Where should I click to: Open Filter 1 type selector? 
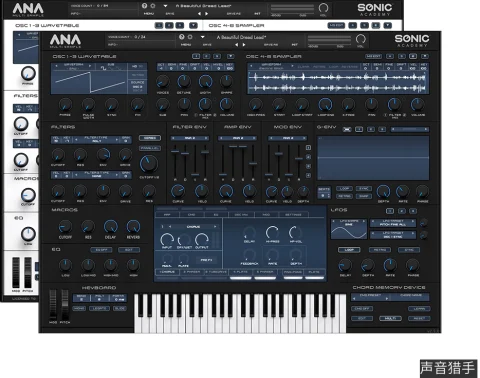pos(96,139)
